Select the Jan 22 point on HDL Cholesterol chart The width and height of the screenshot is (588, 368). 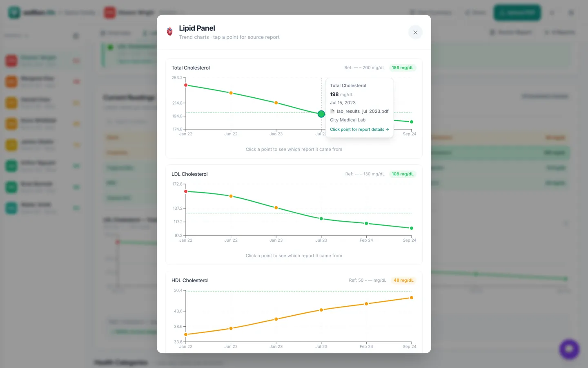click(x=186, y=334)
